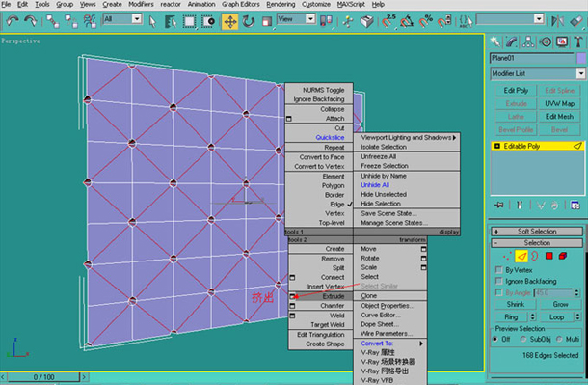Select Element sub-object level icon

coord(563,257)
